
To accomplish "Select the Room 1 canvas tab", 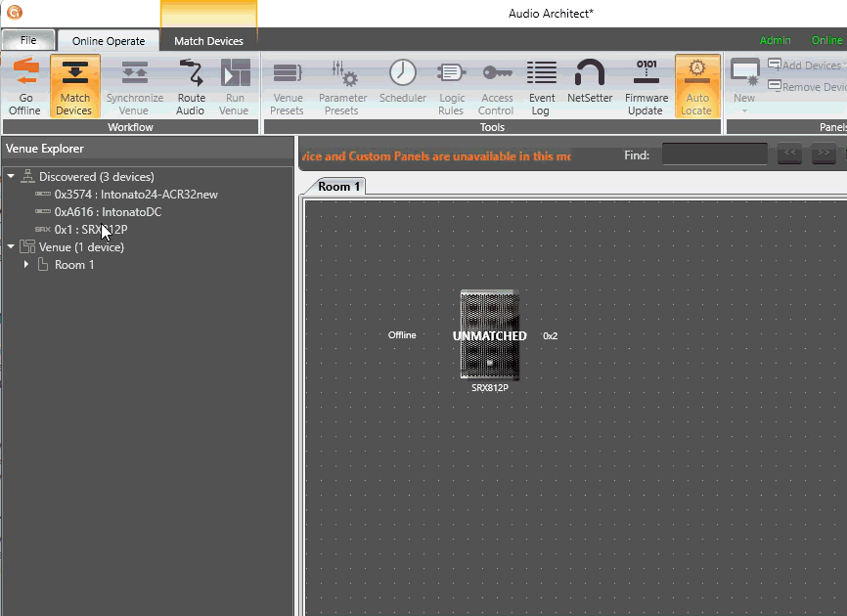I will point(338,187).
